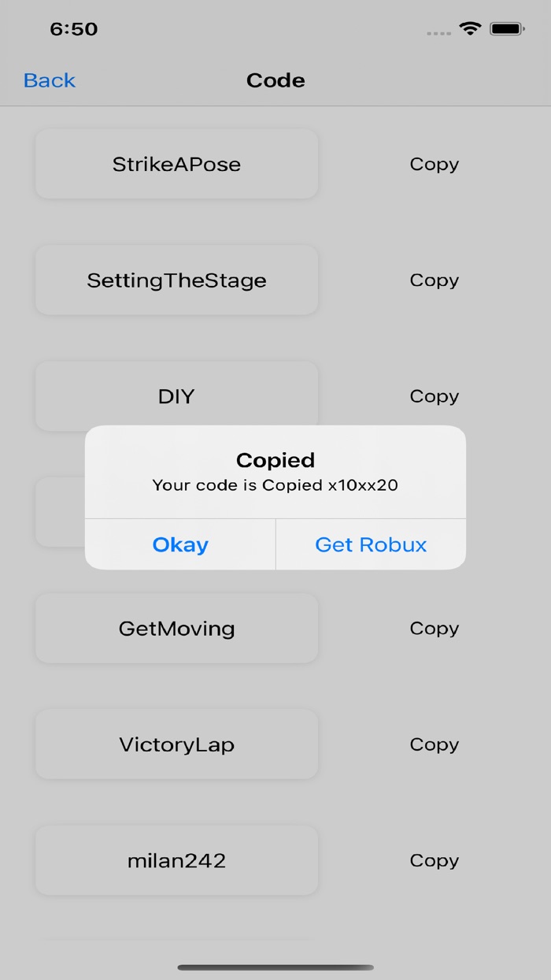Tap the home indicator bar at bottom
The height and width of the screenshot is (980, 551).
coord(275,966)
